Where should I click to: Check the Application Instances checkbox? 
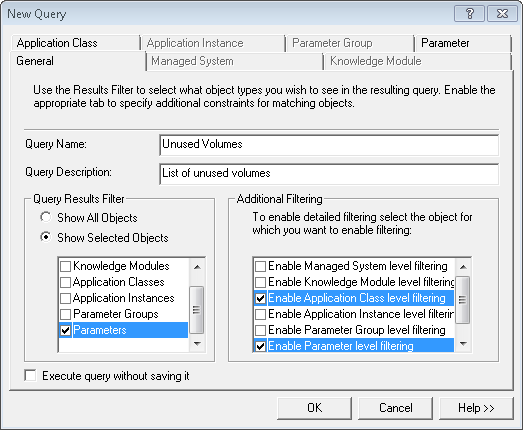coord(65,298)
